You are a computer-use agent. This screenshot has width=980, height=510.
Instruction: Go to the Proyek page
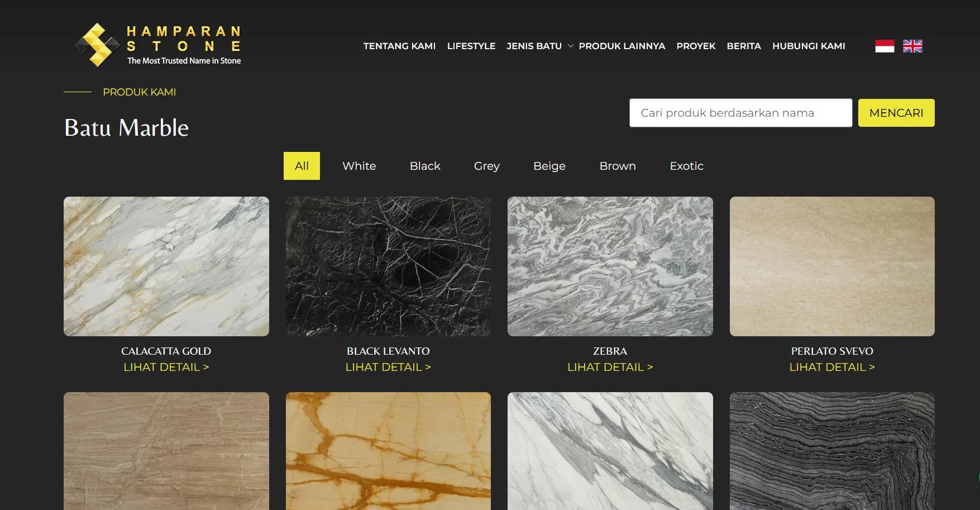point(696,46)
